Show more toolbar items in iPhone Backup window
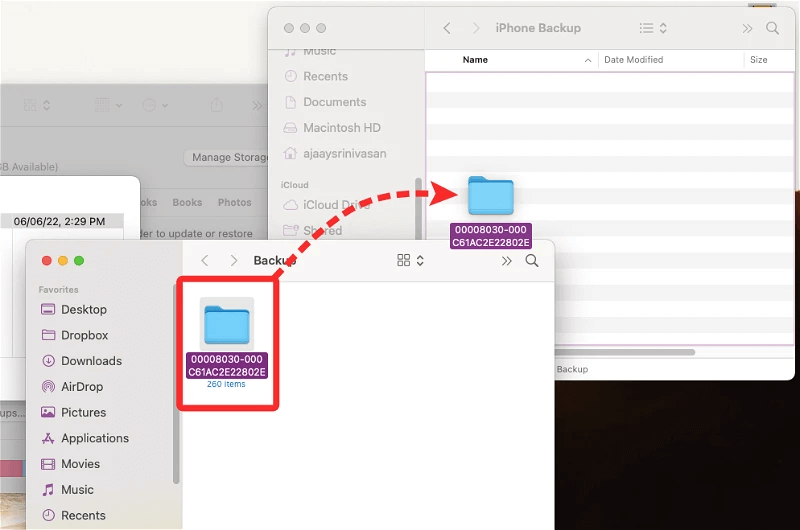 click(x=747, y=29)
